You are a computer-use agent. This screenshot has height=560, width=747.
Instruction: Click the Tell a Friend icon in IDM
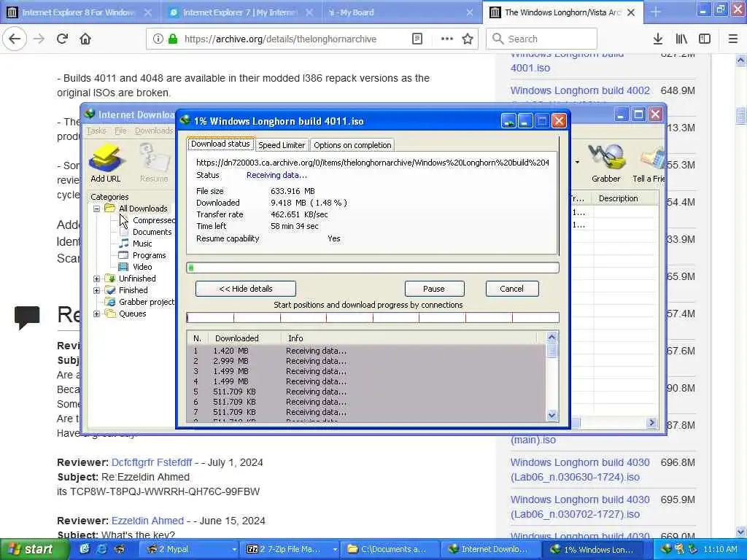[649, 163]
